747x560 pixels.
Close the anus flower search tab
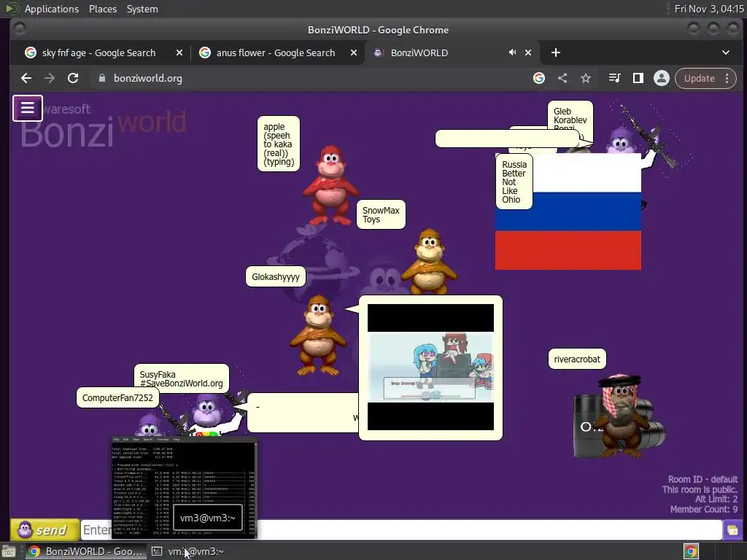pos(354,52)
